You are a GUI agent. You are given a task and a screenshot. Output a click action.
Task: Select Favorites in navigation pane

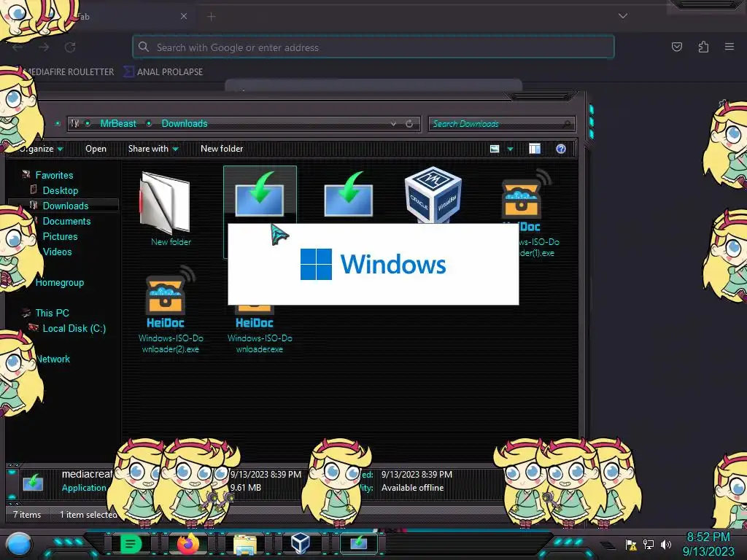tap(54, 175)
